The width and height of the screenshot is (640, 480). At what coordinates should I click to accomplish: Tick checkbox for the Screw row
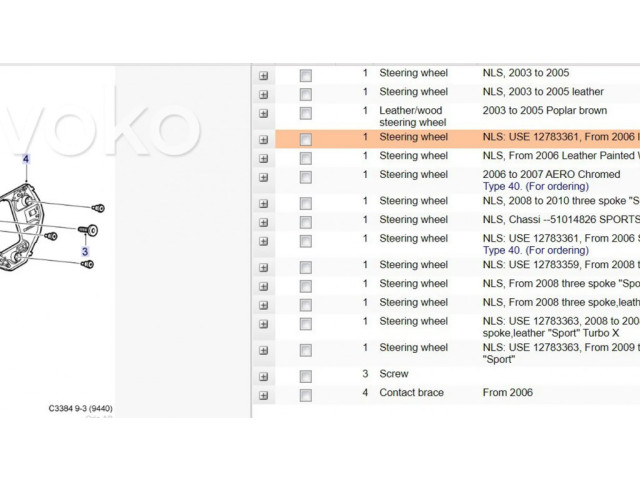pos(305,377)
